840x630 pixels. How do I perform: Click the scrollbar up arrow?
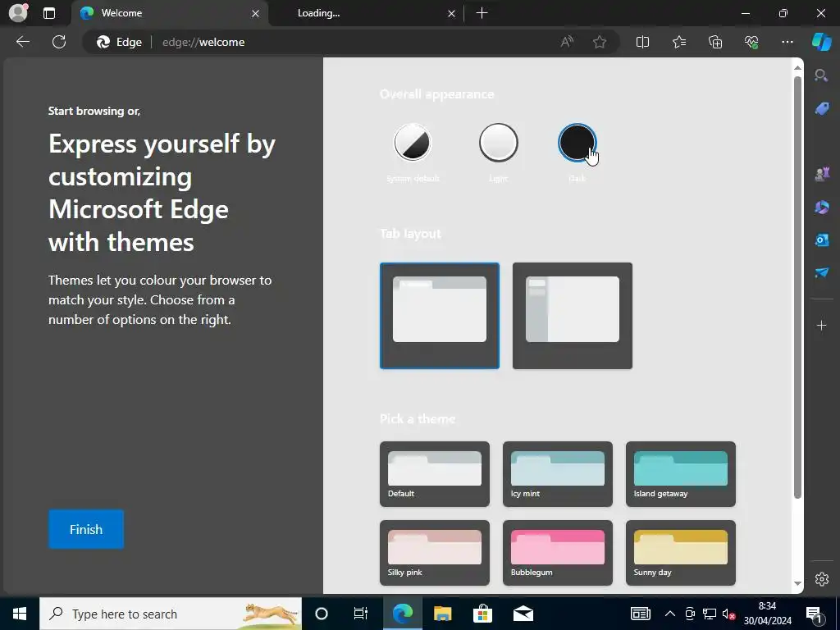(797, 68)
